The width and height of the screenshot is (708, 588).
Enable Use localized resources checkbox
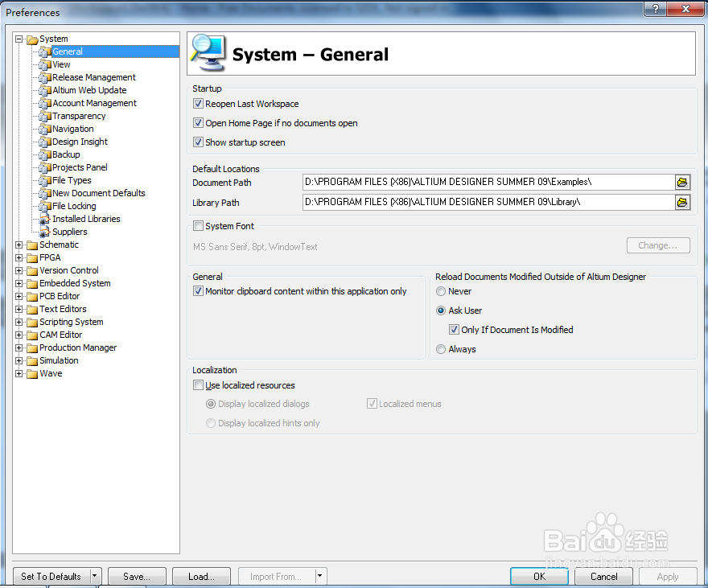(198, 385)
